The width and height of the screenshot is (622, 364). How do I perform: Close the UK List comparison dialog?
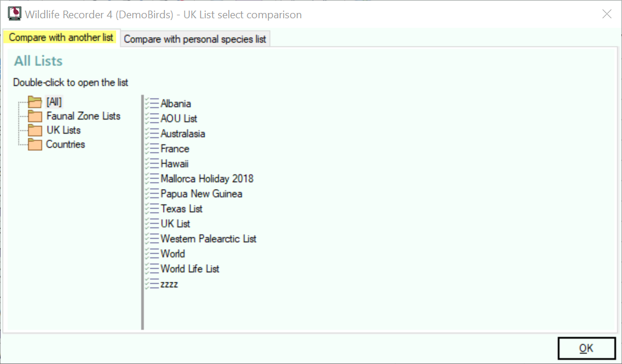[607, 14]
